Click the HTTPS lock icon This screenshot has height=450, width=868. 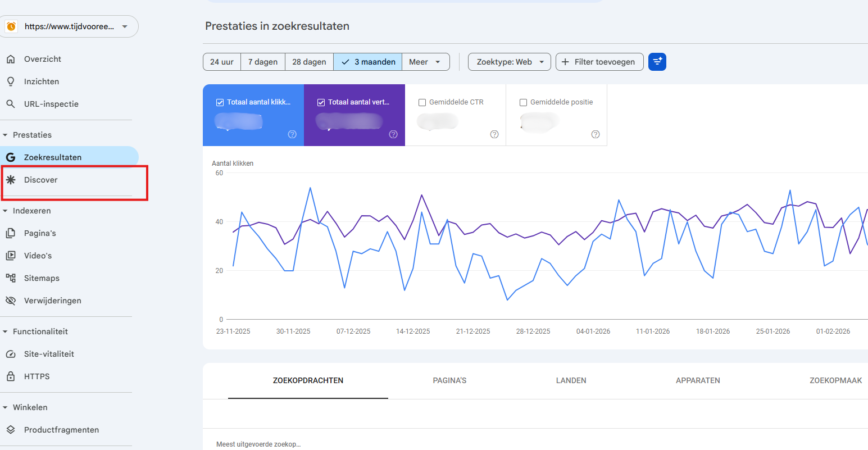pos(11,376)
